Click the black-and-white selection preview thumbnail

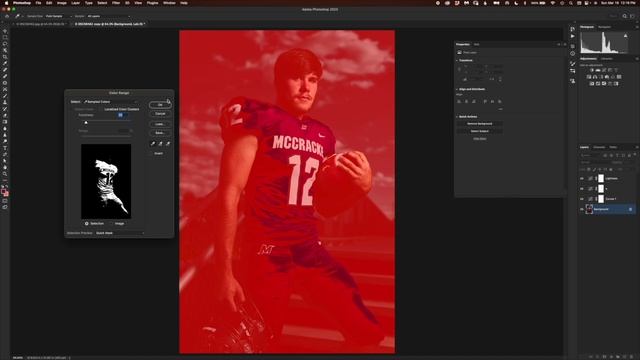106,181
